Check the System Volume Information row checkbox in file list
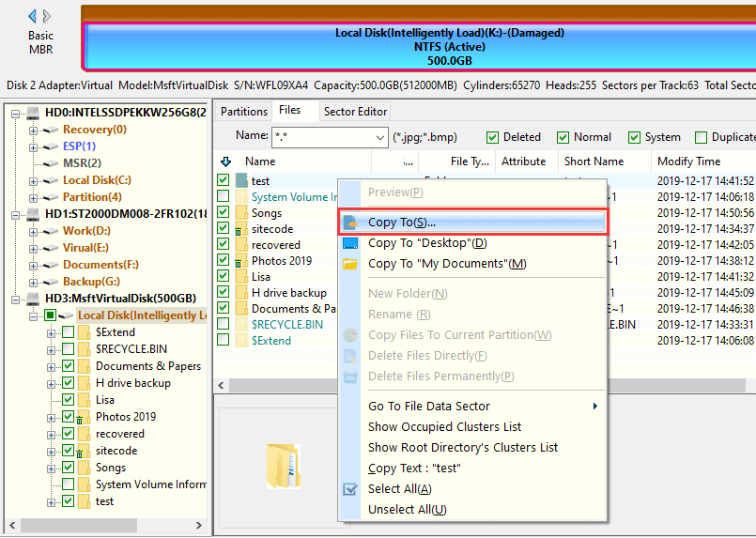The image size is (756, 538). click(224, 197)
